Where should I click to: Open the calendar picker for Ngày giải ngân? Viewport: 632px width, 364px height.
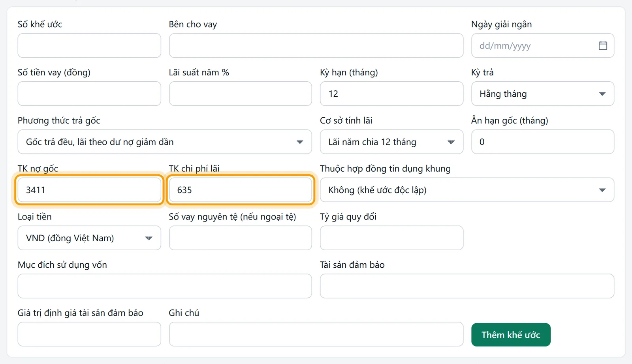pyautogui.click(x=603, y=45)
